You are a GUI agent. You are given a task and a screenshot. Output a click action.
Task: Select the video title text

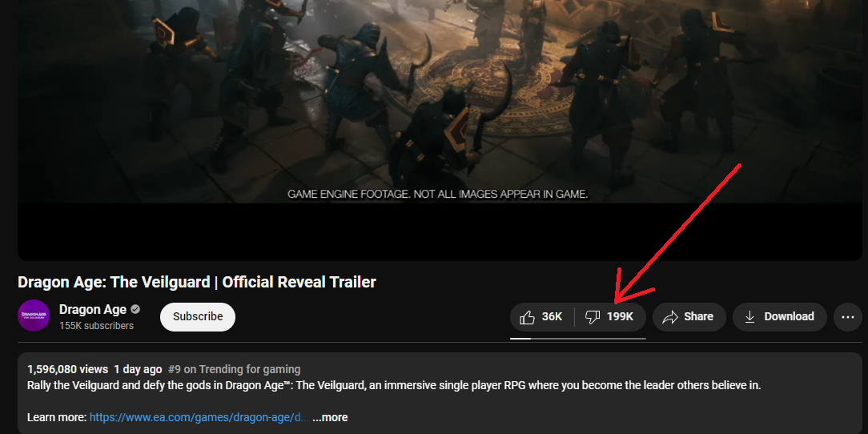point(196,282)
